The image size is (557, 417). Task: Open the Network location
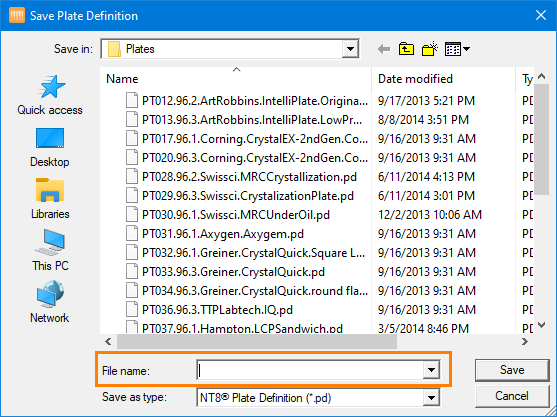click(50, 302)
